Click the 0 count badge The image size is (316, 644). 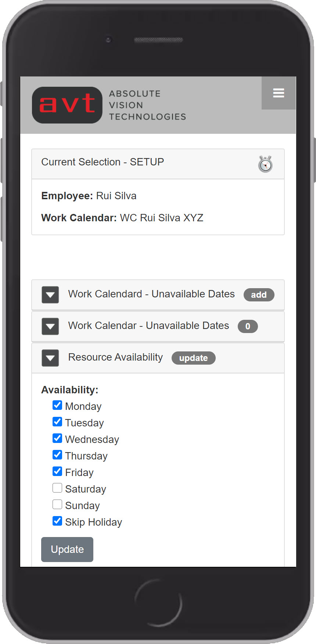(x=248, y=326)
